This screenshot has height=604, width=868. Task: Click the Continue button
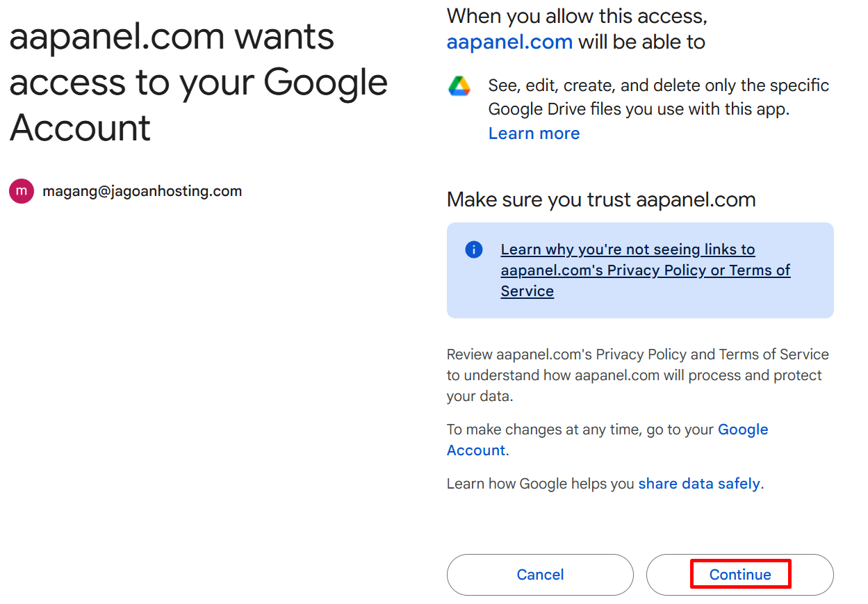point(740,575)
